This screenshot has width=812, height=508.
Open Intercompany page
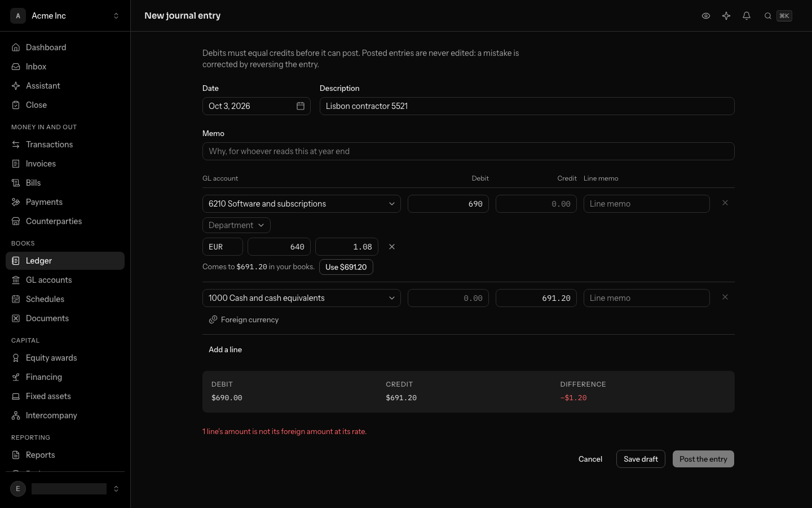tap(65, 415)
